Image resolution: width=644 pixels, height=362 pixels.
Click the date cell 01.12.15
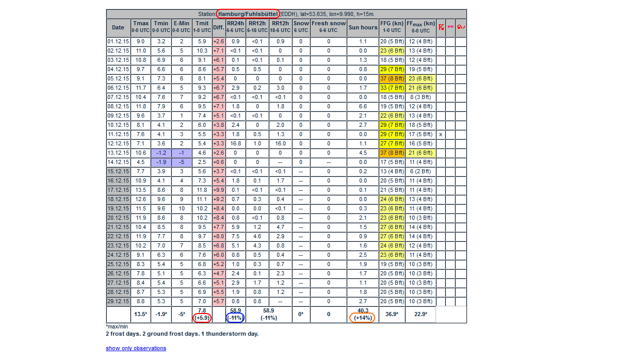[x=118, y=41]
